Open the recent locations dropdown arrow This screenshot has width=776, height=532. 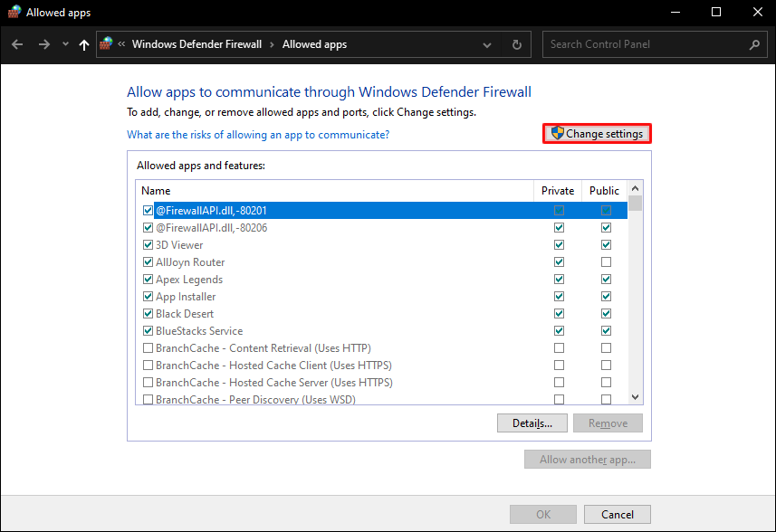point(65,44)
